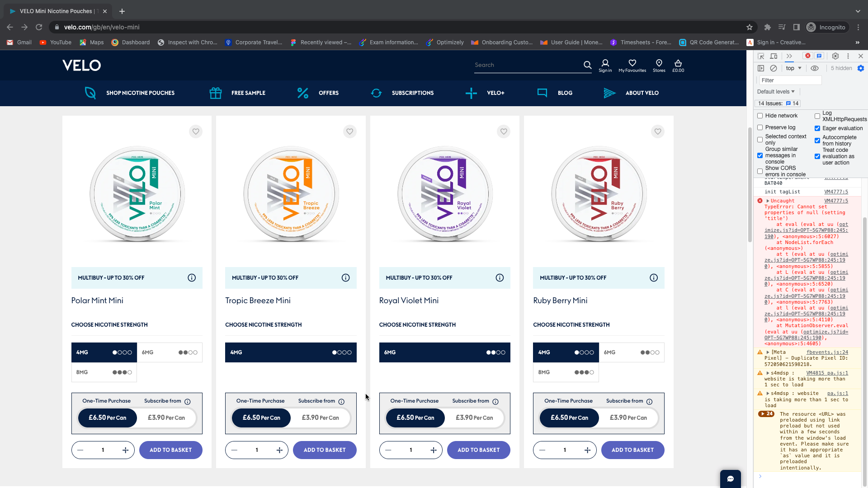Add Ruby Berry Mini to basket
Viewport: 868px width, 488px height.
[632, 450]
